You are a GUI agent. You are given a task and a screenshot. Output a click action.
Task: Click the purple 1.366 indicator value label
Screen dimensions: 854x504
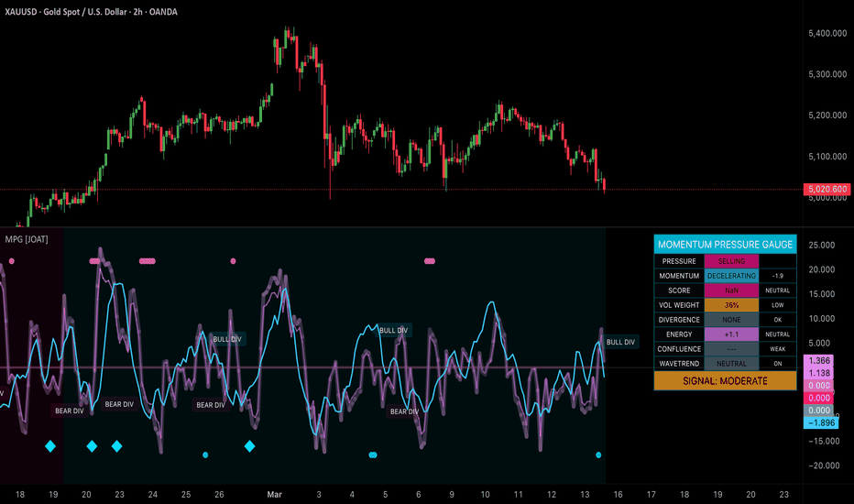click(x=819, y=360)
